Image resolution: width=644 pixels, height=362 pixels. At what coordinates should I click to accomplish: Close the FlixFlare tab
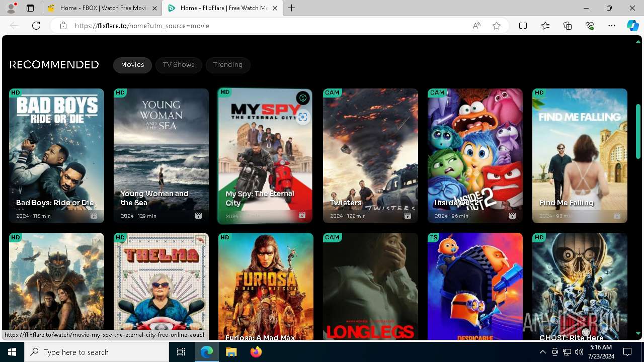pyautogui.click(x=275, y=8)
